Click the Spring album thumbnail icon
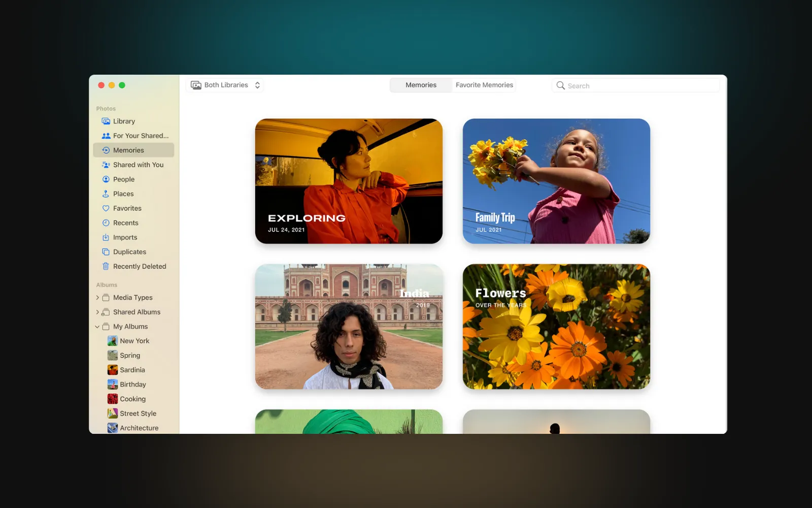The width and height of the screenshot is (812, 508). pyautogui.click(x=113, y=356)
